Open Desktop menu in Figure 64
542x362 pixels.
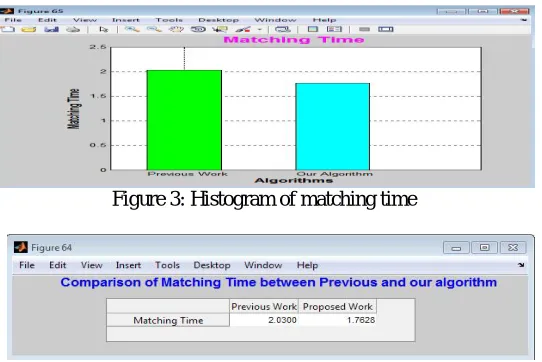pyautogui.click(x=212, y=265)
